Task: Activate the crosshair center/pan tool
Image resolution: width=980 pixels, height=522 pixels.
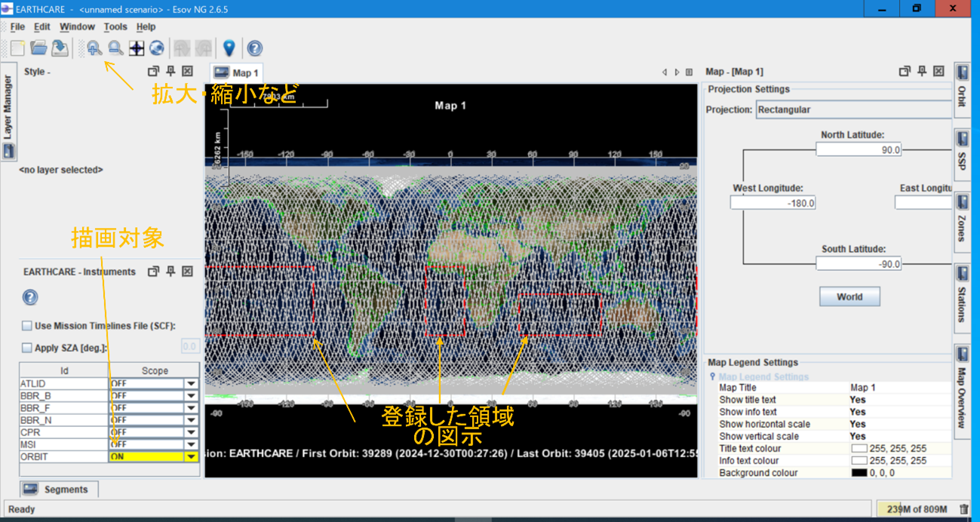Action: [137, 48]
